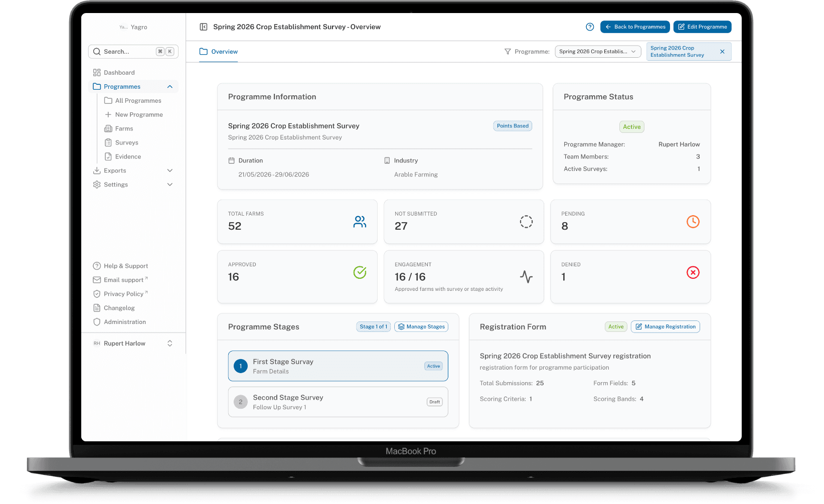This screenshot has height=504, width=824.
Task: Click the Denied red cross icon
Action: [x=693, y=272]
